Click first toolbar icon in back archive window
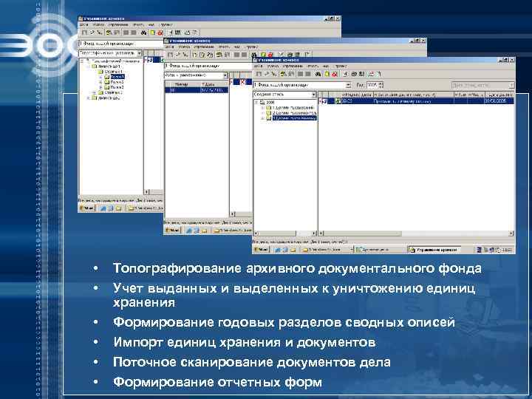The height and width of the screenshot is (399, 532). pos(84,33)
